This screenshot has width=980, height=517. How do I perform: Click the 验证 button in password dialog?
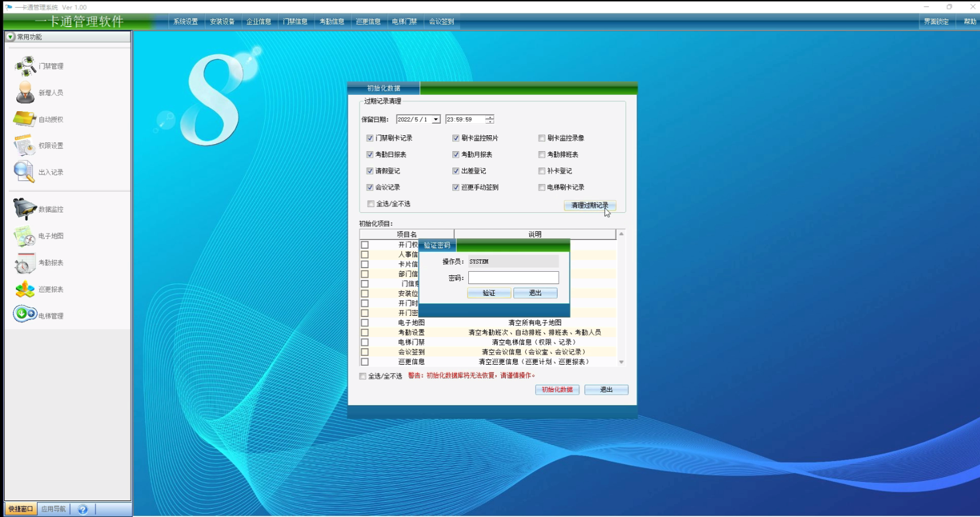(489, 293)
